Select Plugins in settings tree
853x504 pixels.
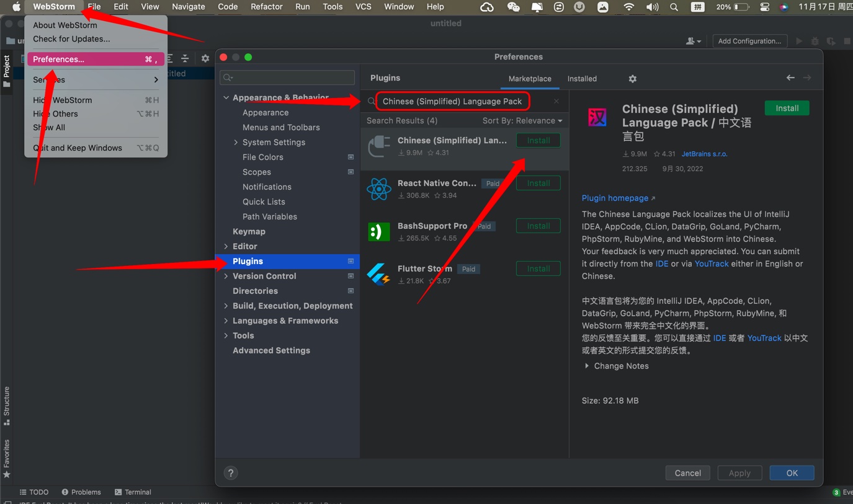287,261
